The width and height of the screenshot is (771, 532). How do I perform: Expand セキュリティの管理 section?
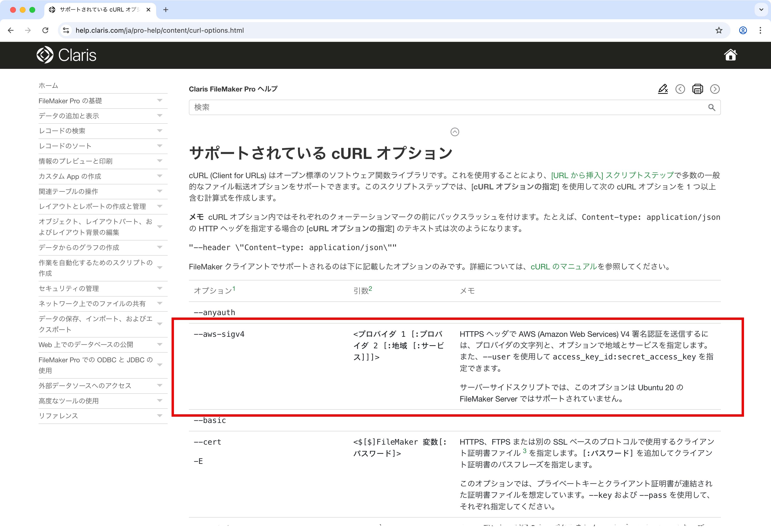pos(160,288)
